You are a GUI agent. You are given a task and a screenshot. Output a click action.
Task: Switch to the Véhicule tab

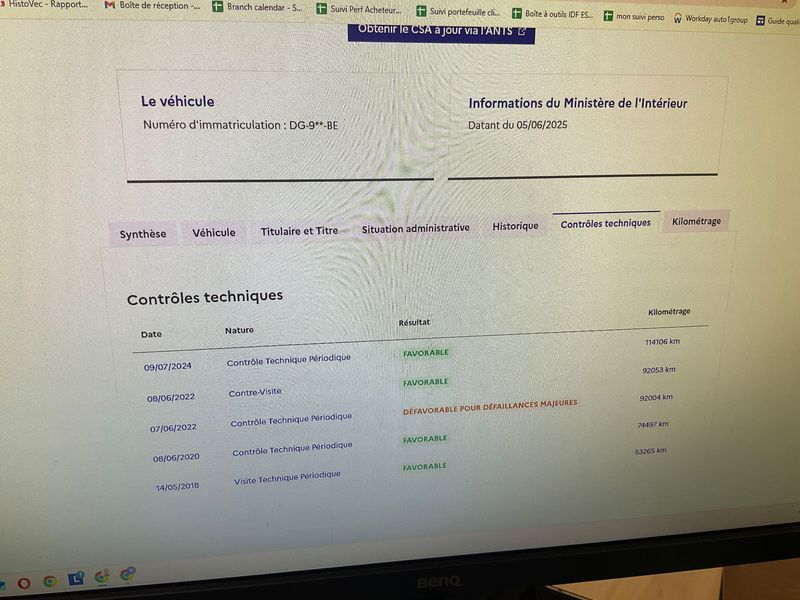coord(214,233)
